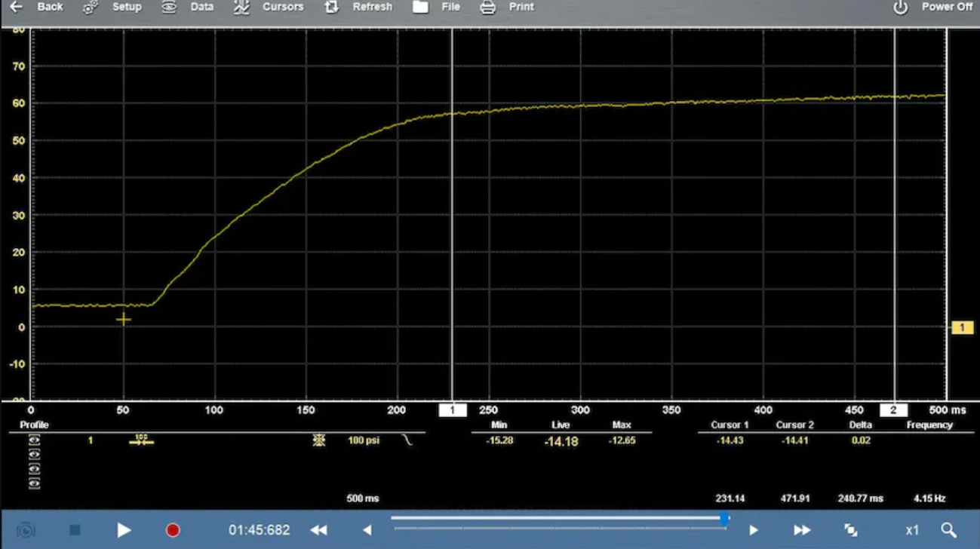Toggle visibility of channel 2 trace
This screenshot has width=980, height=549.
[34, 454]
